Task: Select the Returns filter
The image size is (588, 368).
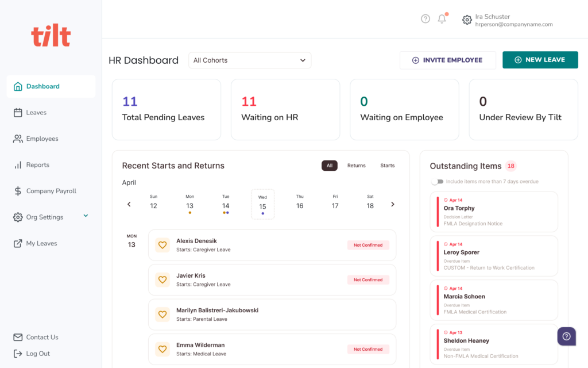Action: click(356, 166)
